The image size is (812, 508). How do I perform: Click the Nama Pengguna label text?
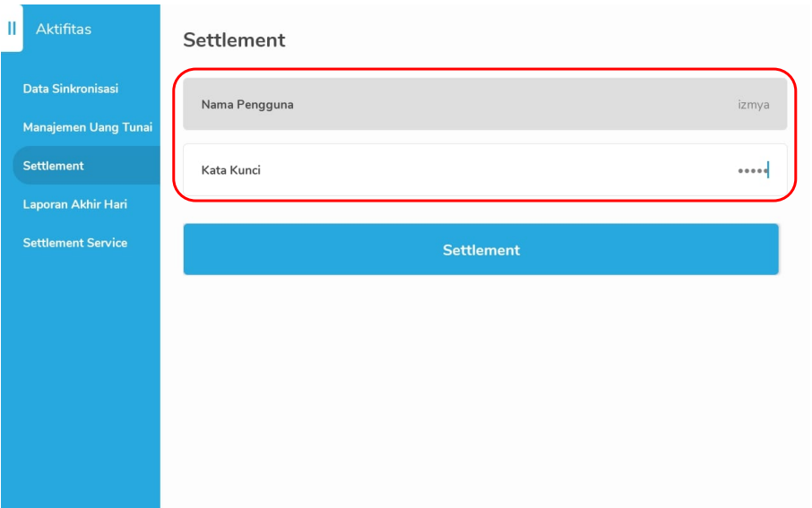point(247,105)
